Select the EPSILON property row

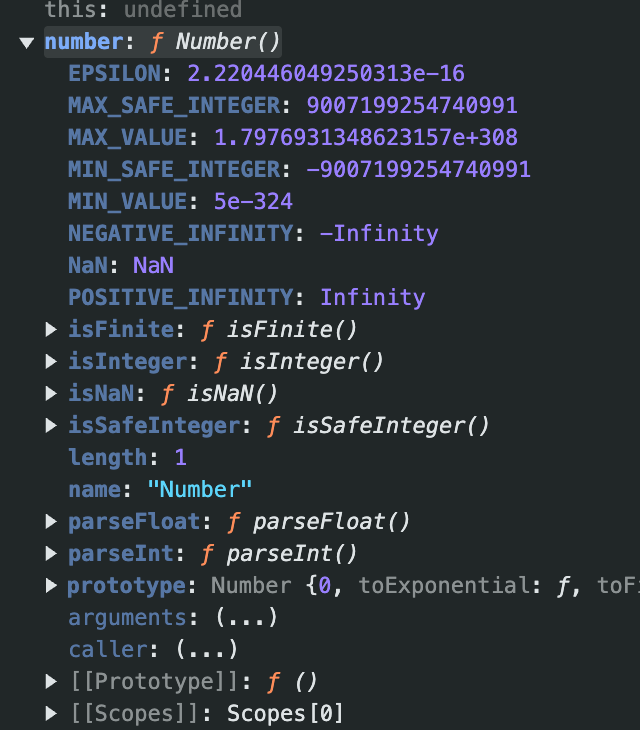click(266, 74)
